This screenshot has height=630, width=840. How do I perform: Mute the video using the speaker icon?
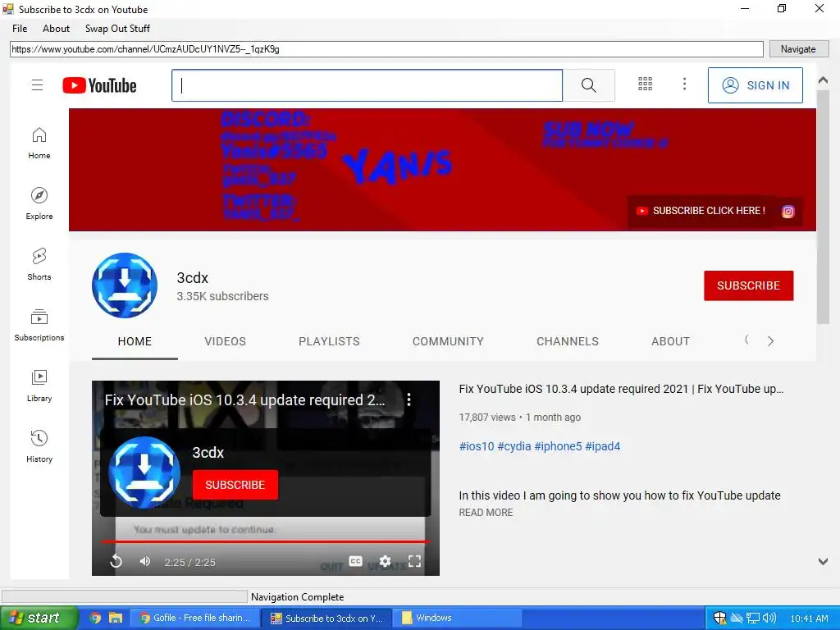click(144, 561)
